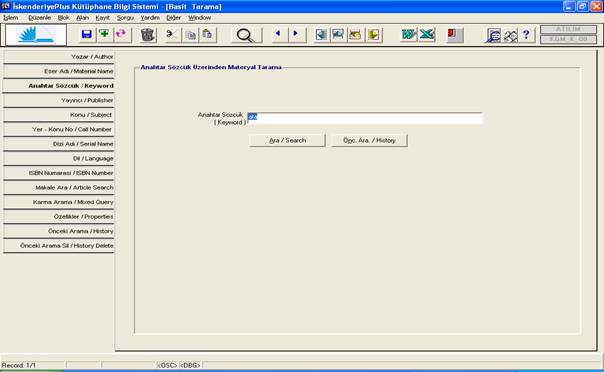Open the Diğer menu
The width and height of the screenshot is (604, 372).
[174, 18]
